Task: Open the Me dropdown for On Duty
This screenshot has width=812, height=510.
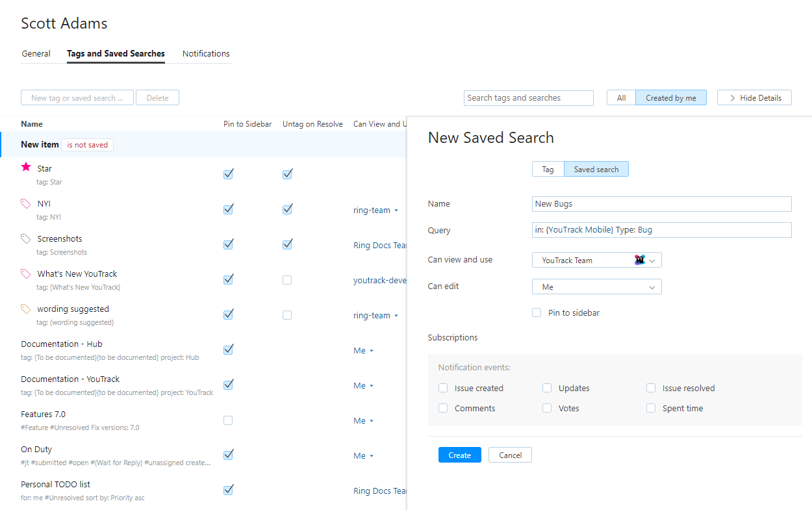Action: [363, 456]
